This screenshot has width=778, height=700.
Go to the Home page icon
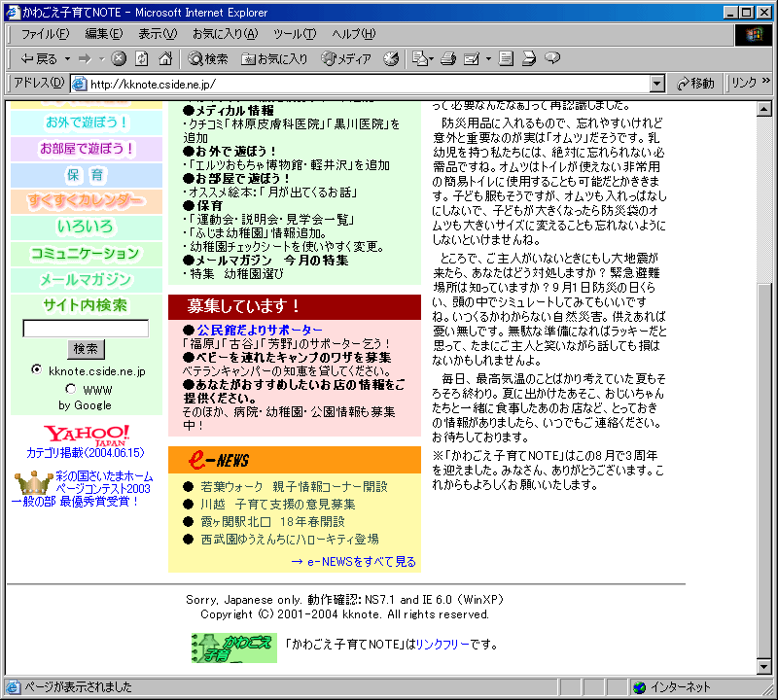[x=165, y=59]
